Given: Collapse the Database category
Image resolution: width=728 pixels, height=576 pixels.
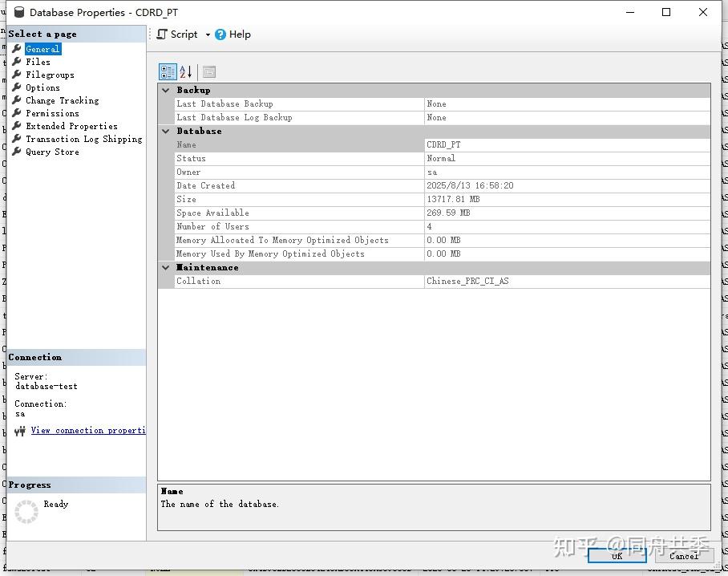Looking at the screenshot, I should (x=166, y=131).
